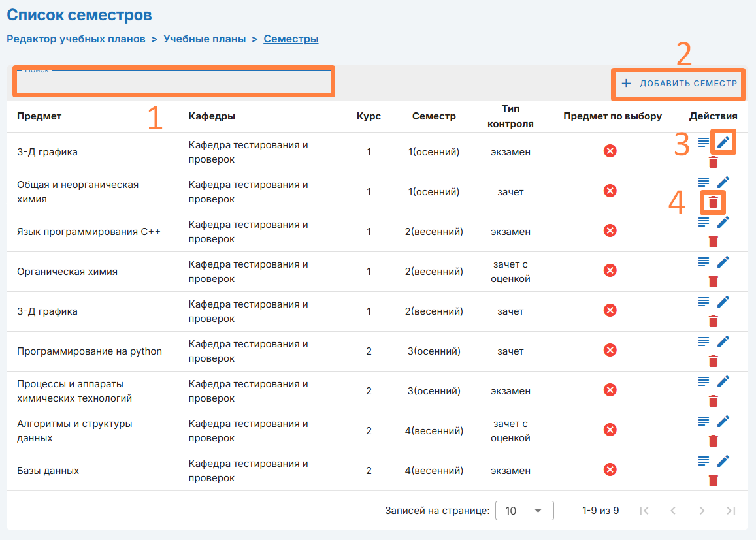Image resolution: width=756 pixels, height=540 pixels.
Task: Click the Семестры breadcrumb link
Action: (x=291, y=39)
